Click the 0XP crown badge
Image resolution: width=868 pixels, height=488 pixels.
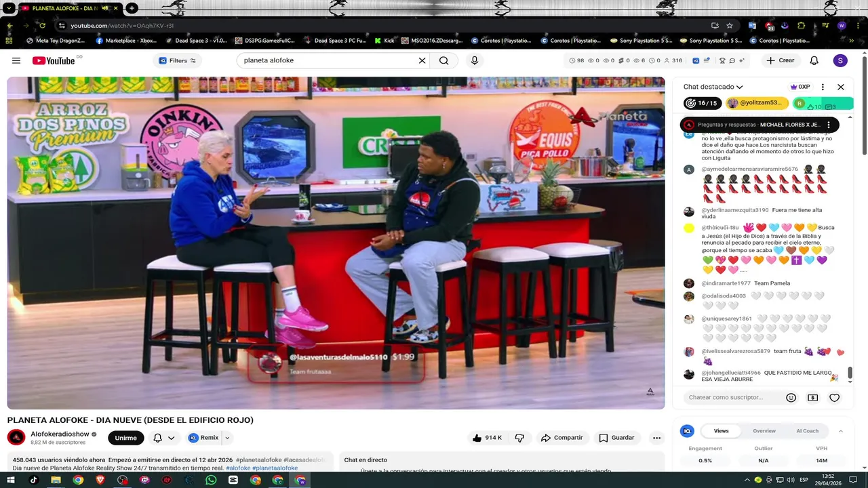[800, 87]
